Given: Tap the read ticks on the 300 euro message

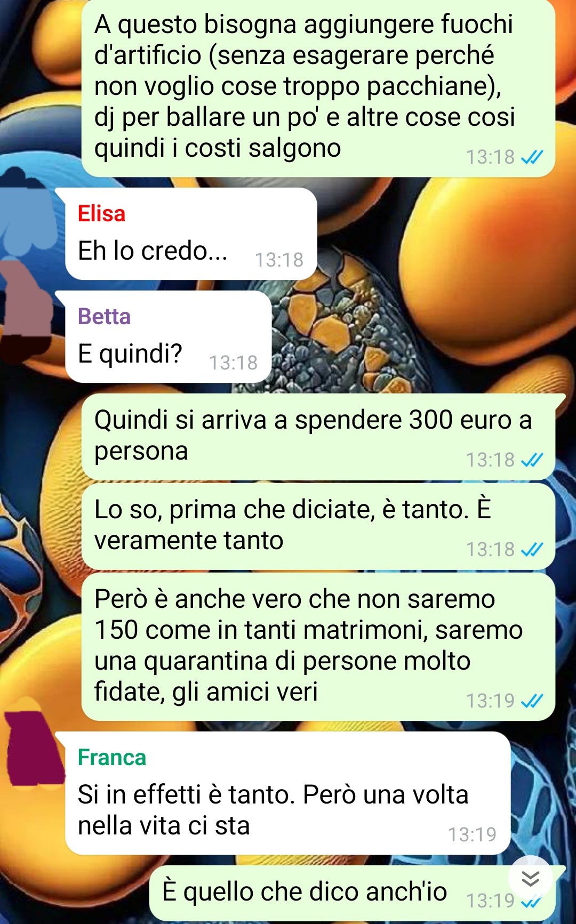Looking at the screenshot, I should [532, 460].
